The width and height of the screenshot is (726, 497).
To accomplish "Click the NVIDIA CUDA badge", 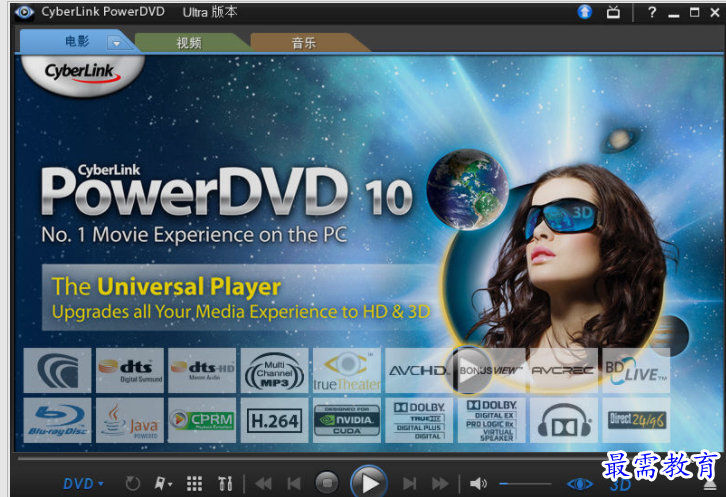I will tap(347, 420).
